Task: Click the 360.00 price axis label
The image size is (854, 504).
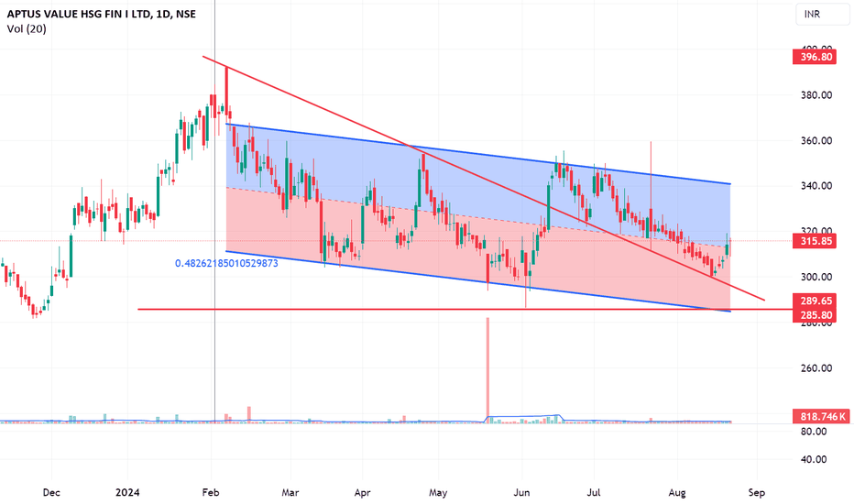Action: (816, 140)
